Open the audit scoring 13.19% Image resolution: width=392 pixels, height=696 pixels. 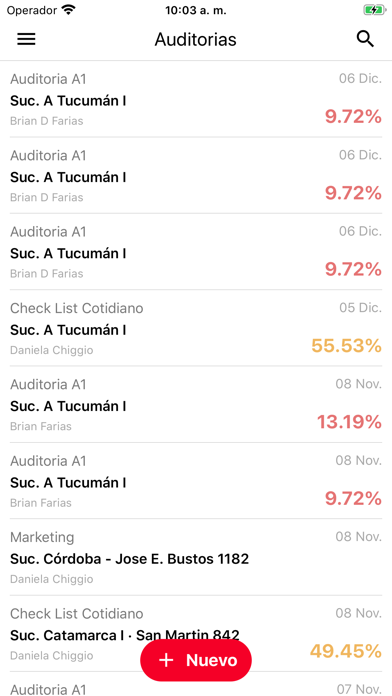point(196,404)
